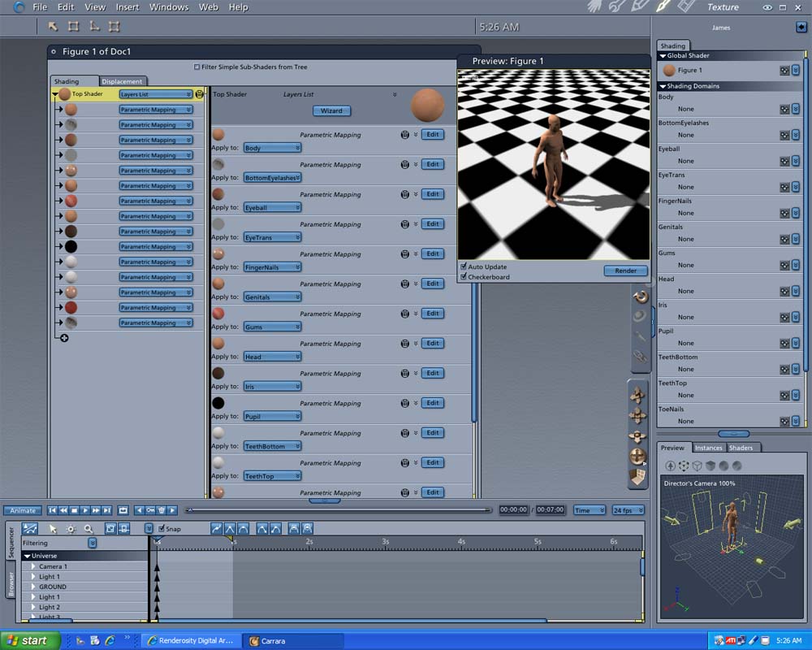Toggle the Auto Update checkbox
Viewport: 812px width, 650px height.
464,266
